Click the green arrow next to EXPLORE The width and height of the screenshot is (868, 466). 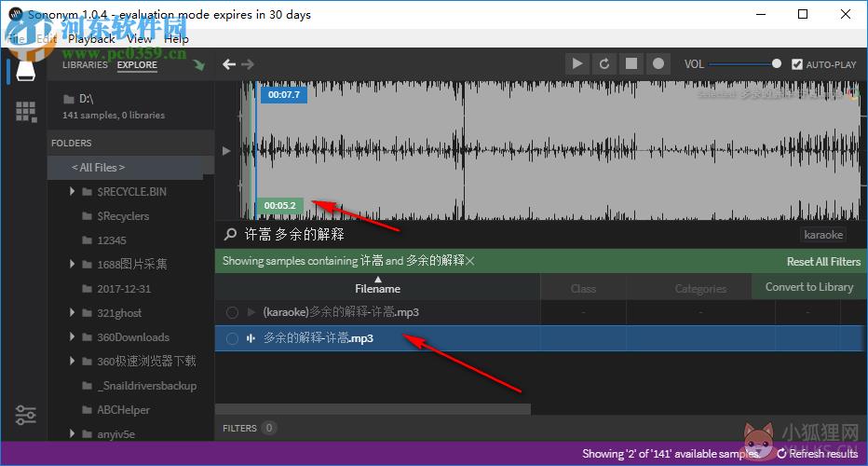[x=198, y=65]
